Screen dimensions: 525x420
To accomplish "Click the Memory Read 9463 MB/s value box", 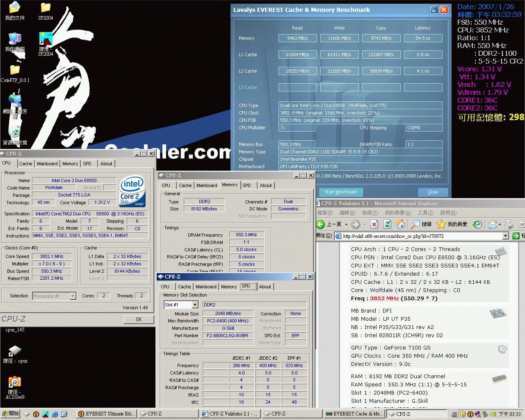I will [297, 38].
